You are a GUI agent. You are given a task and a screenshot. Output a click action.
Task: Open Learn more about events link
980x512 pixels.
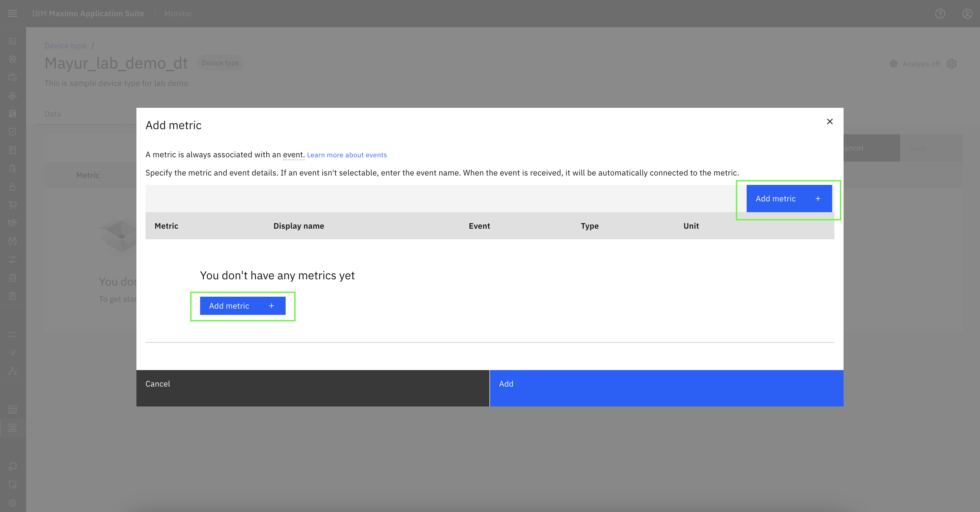click(x=346, y=155)
